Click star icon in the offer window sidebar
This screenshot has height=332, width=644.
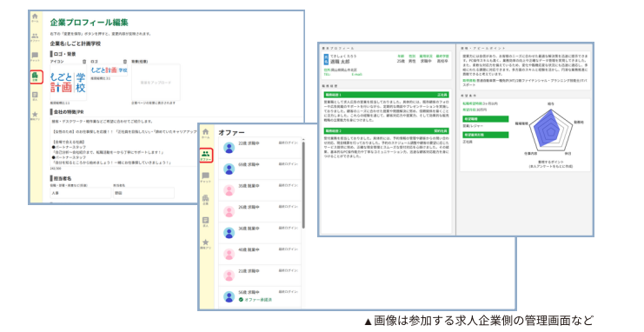coord(206,243)
